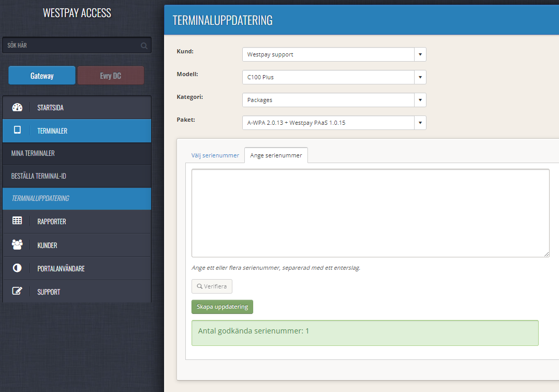Viewport: 559px width, 392px height.
Task: Click the 'Antal godkända serienummer: 1' message
Action: pyautogui.click(x=365, y=333)
